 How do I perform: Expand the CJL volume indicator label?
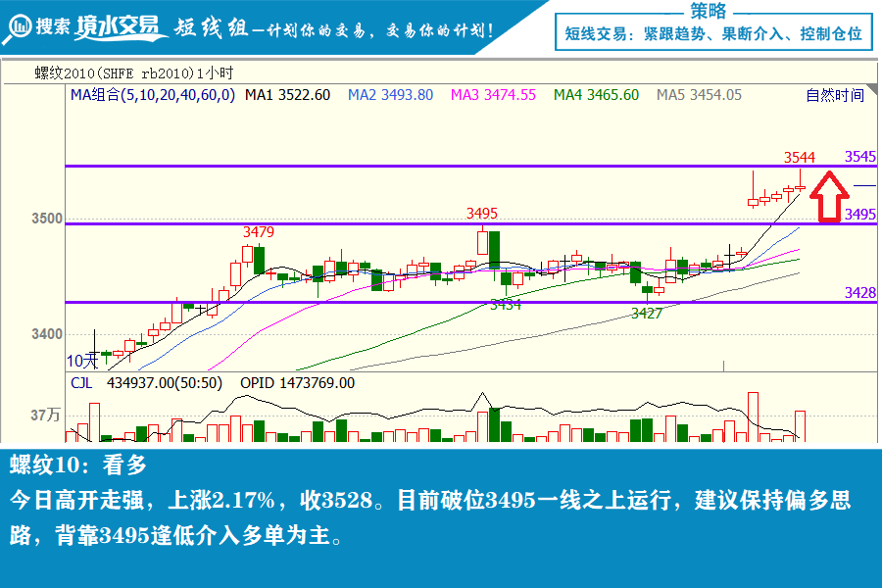[79, 383]
